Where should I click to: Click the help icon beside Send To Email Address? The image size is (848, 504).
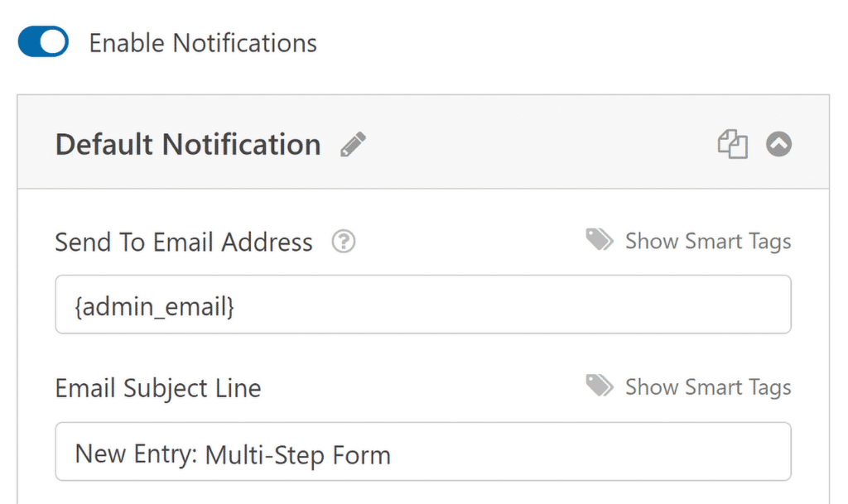coord(343,241)
